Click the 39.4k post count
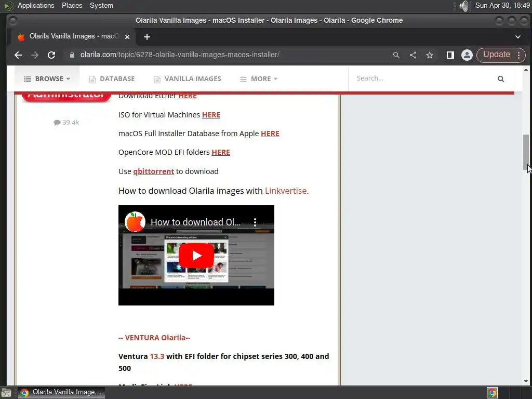 tap(66, 123)
